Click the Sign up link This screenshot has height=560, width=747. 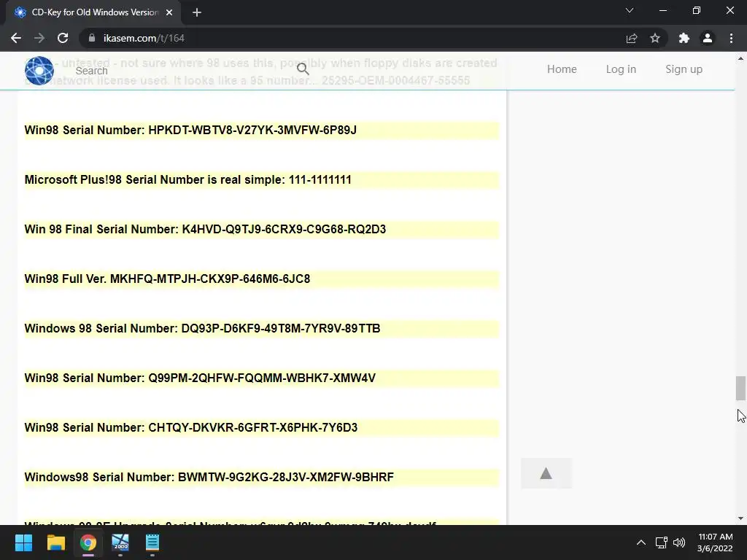(684, 69)
